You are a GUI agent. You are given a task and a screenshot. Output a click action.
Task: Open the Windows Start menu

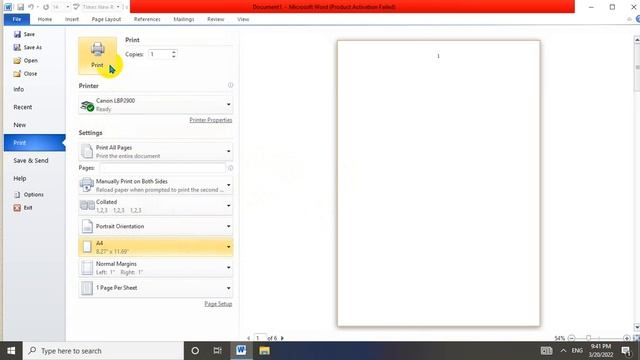[x=11, y=351]
